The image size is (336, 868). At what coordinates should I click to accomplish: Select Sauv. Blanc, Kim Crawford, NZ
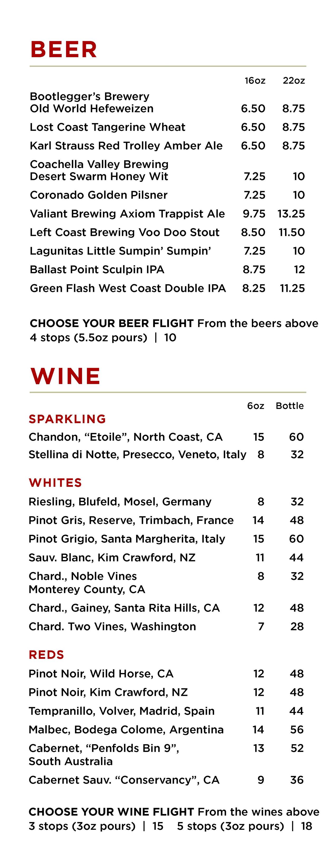tap(112, 557)
